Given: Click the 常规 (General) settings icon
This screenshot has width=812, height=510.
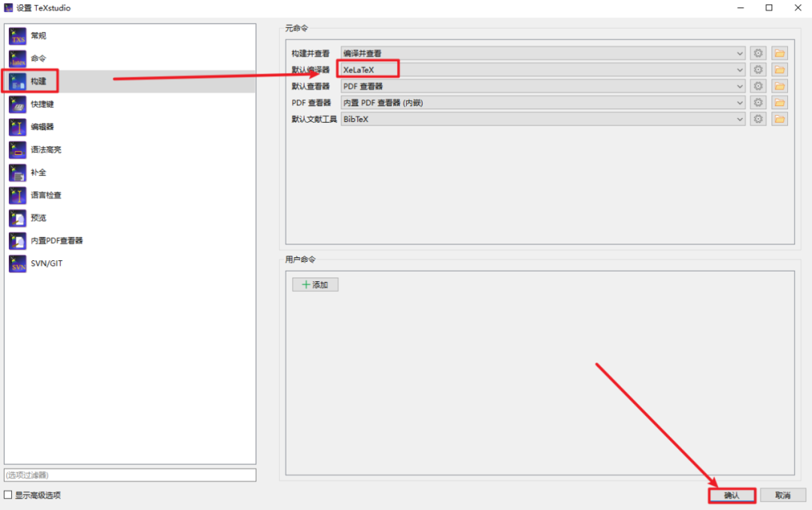Looking at the screenshot, I should (17, 36).
